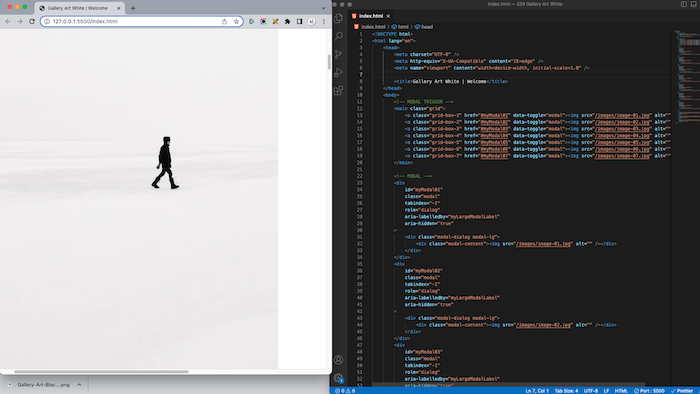The width and height of the screenshot is (700, 394).
Task: Click the Ln 7, Col 1 status item
Action: [537, 391]
